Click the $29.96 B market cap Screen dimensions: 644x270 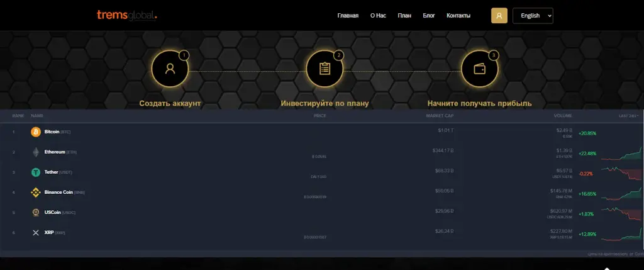(445, 211)
